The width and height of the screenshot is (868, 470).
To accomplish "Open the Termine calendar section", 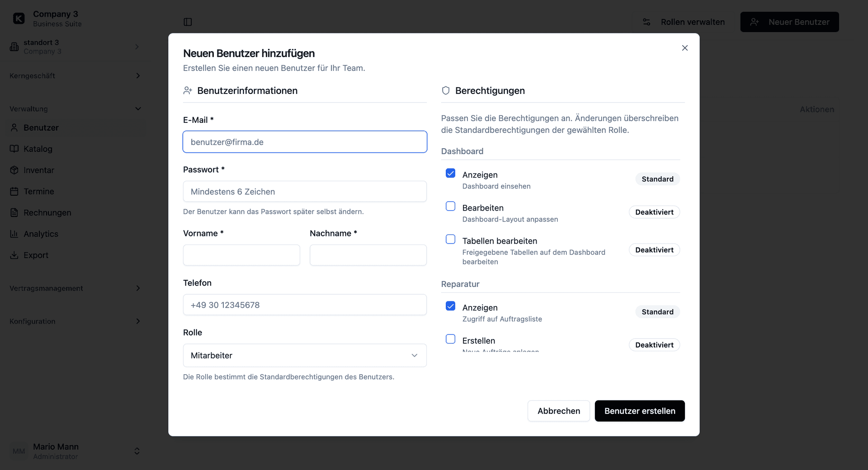I will point(15,191).
